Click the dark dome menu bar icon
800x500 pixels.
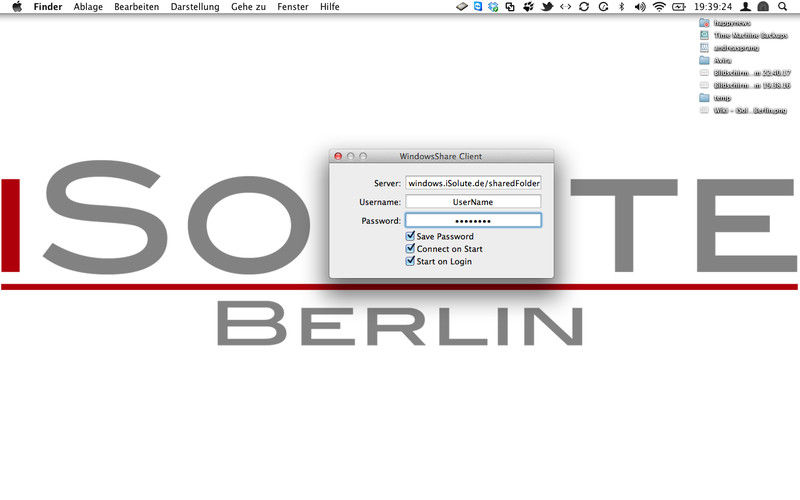coord(763,7)
